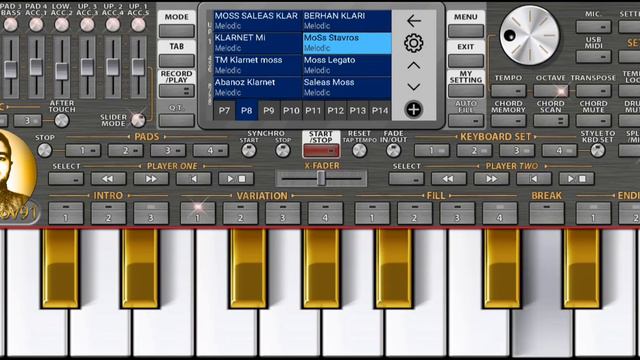Viewport: 640px width, 360px height.
Task: Click the X-FADER slider handle
Action: pos(321,178)
